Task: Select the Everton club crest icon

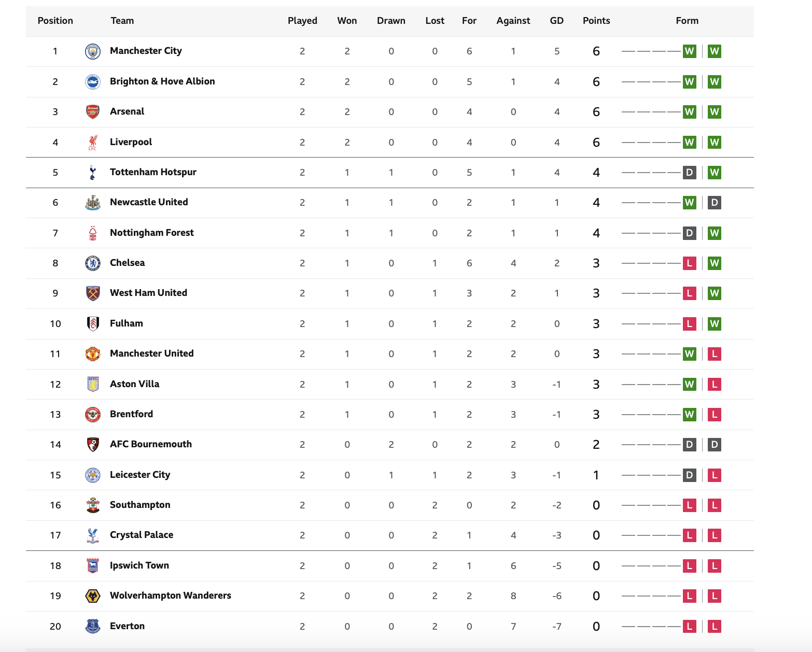Action: point(93,626)
